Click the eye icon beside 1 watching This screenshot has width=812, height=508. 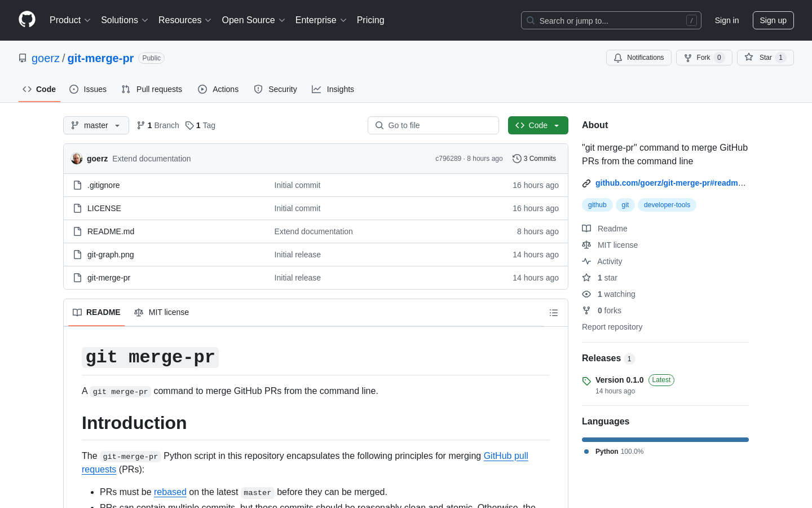(586, 294)
